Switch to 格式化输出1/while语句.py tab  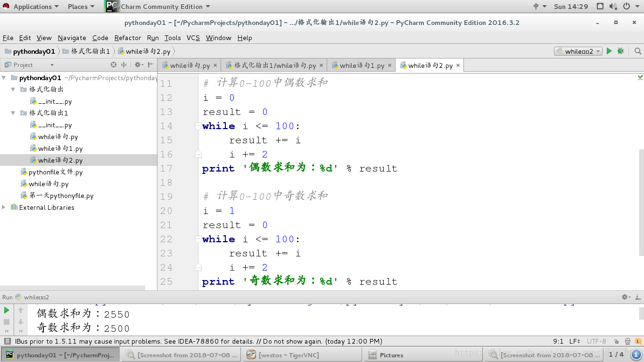274,66
